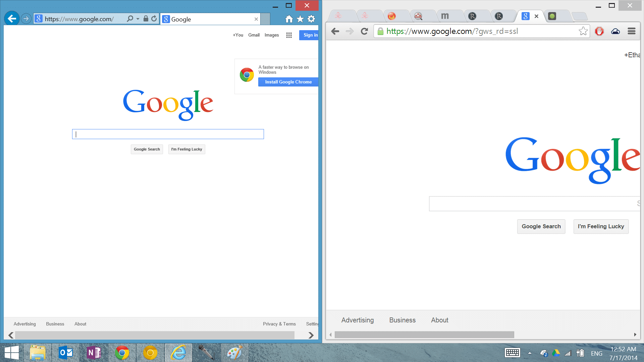The width and height of the screenshot is (644, 362).
Task: Open the Windows Start button
Action: pyautogui.click(x=12, y=353)
